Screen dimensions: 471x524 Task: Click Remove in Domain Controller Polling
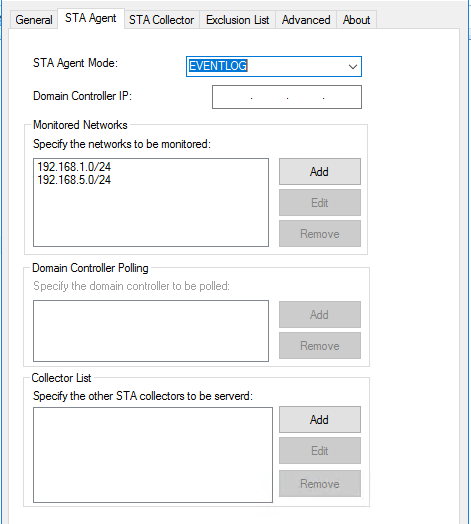320,346
